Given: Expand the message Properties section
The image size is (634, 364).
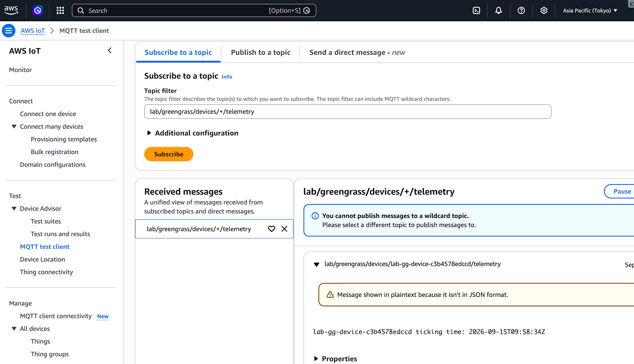Looking at the screenshot, I should pos(336,359).
